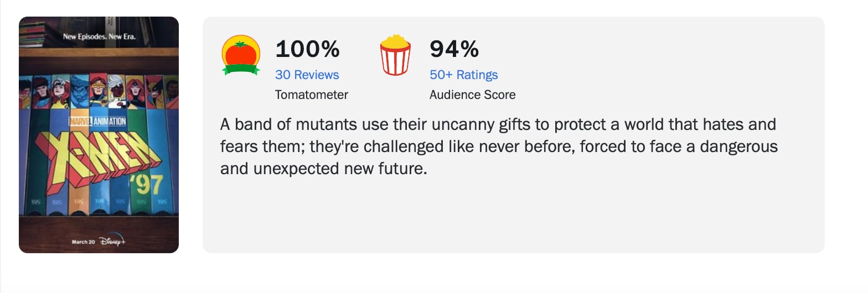Viewport: 868px width, 293px height.
Task: Click Storm's face on the VHS spine
Action: point(116,91)
